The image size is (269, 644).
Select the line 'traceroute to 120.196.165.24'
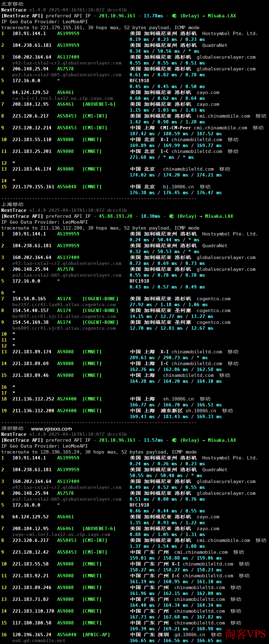(99, 452)
